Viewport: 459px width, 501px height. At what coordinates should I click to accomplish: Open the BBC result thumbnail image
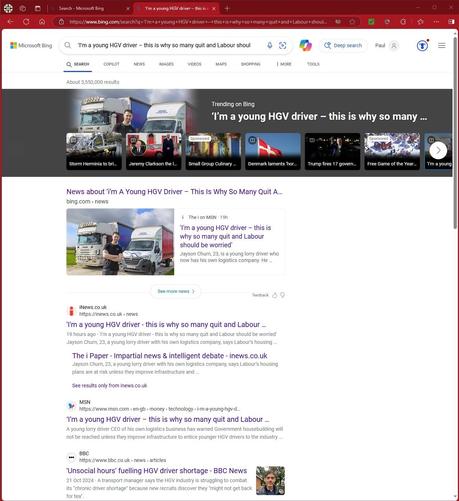point(270,481)
